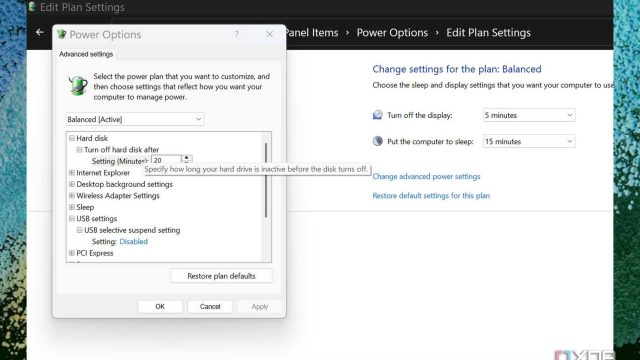The width and height of the screenshot is (640, 360).
Task: Click the large battery power plan icon
Action: [x=78, y=86]
